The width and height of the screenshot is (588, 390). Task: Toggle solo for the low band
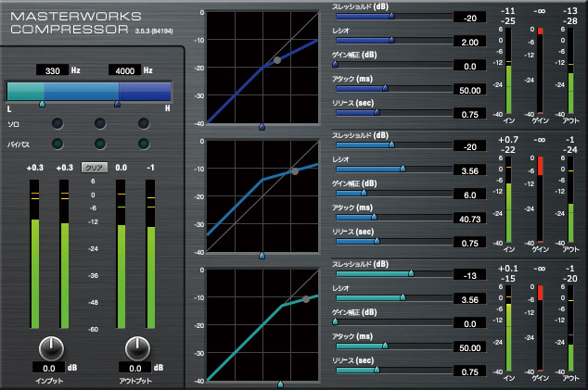pos(58,123)
